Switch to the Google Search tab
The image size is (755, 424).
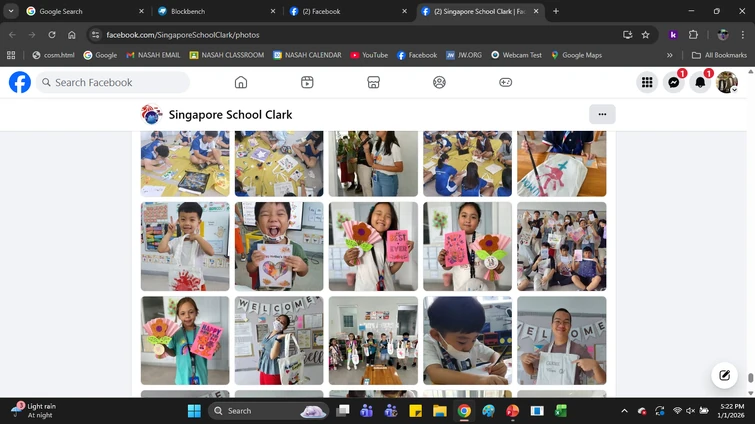coord(85,11)
